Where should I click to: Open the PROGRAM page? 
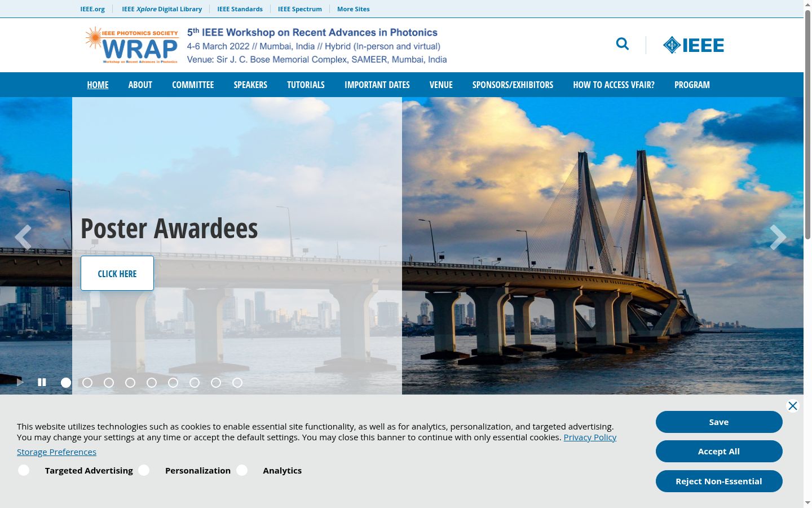point(692,85)
